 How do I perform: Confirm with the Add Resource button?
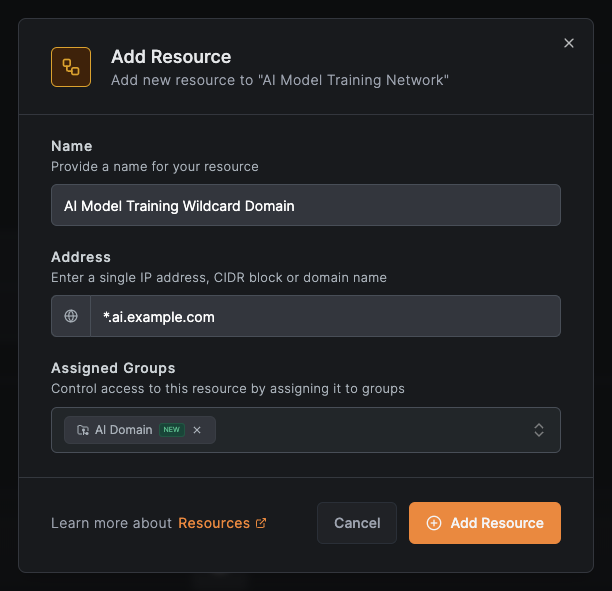(x=485, y=523)
